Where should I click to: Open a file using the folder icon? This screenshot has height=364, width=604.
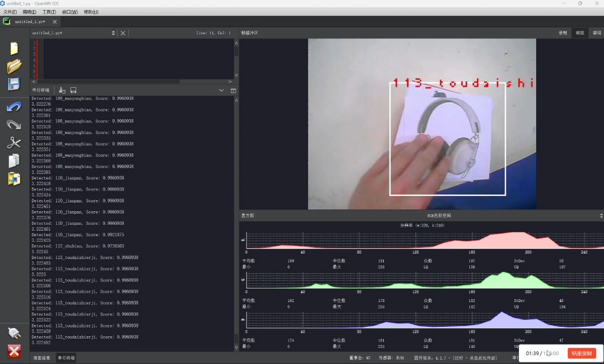(14, 66)
